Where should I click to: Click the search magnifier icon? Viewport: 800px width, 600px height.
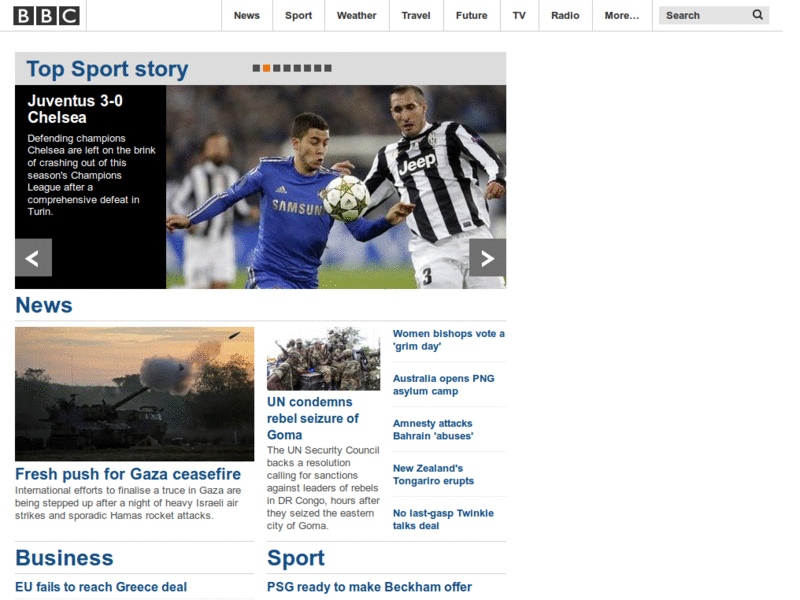click(758, 15)
